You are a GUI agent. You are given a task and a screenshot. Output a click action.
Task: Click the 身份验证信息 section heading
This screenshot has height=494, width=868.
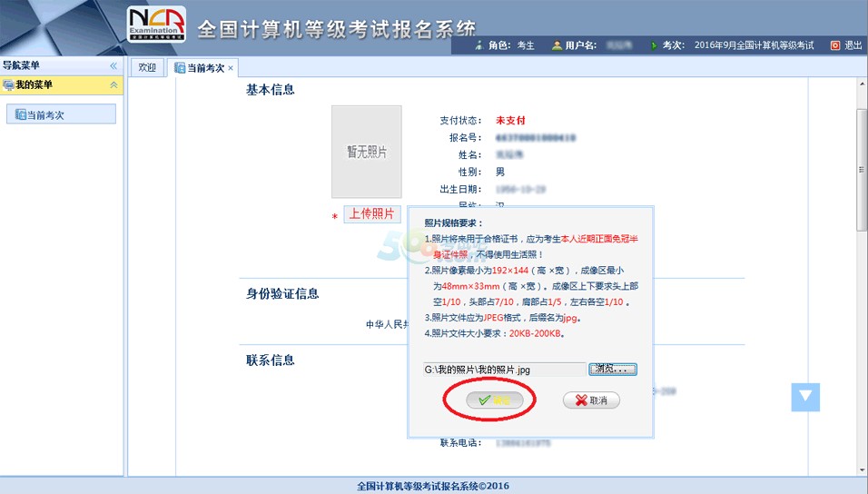282,293
